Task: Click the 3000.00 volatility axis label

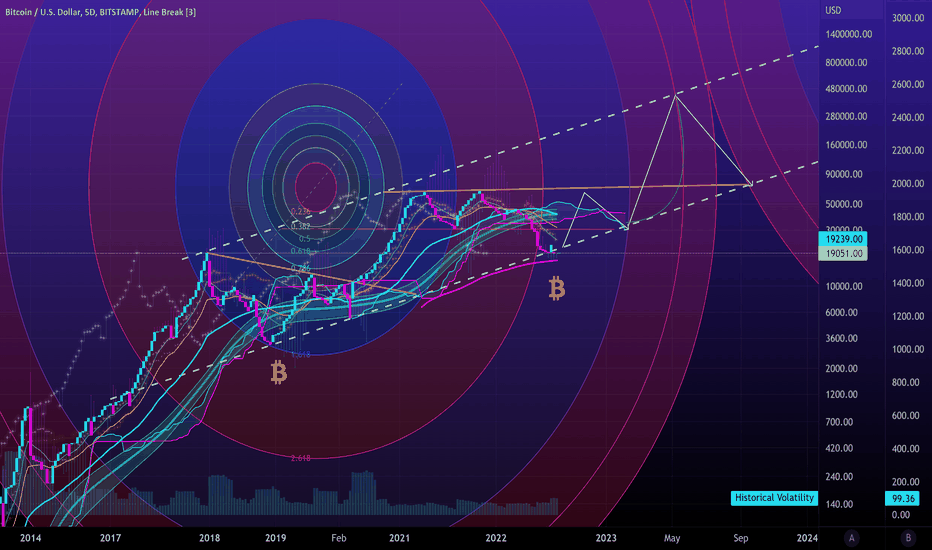Action: tap(908, 18)
